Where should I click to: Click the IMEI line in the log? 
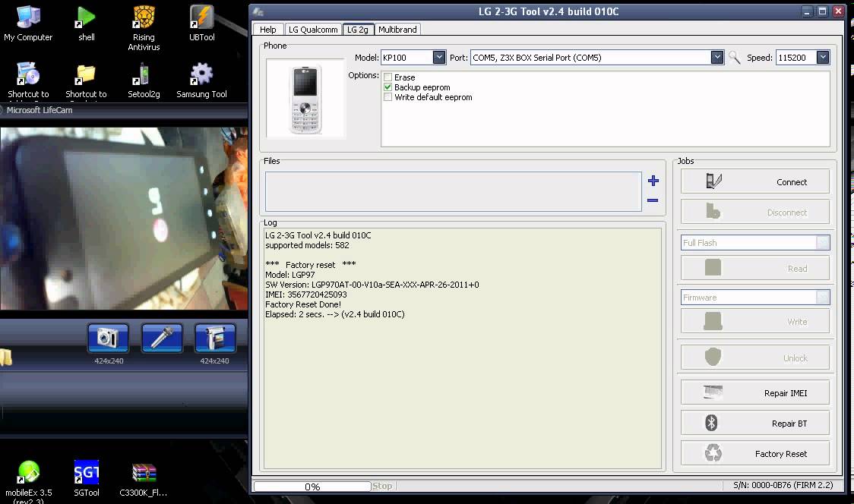(x=306, y=295)
